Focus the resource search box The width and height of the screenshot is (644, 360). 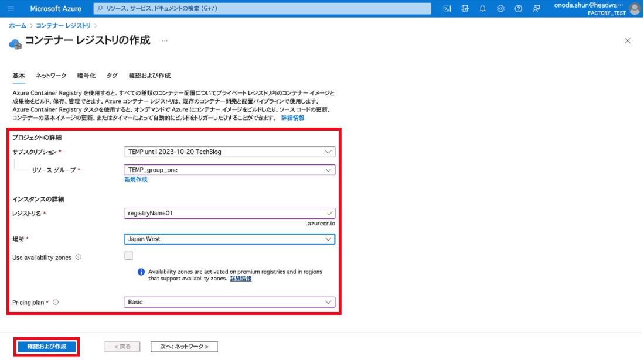263,8
